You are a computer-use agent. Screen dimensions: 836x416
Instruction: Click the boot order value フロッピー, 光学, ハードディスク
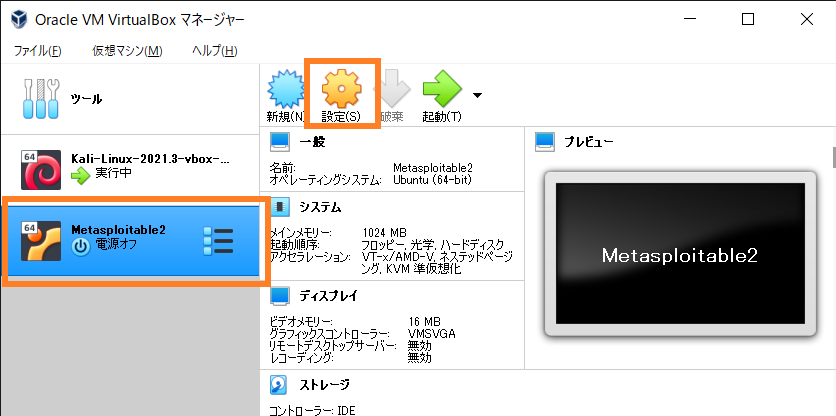click(432, 245)
